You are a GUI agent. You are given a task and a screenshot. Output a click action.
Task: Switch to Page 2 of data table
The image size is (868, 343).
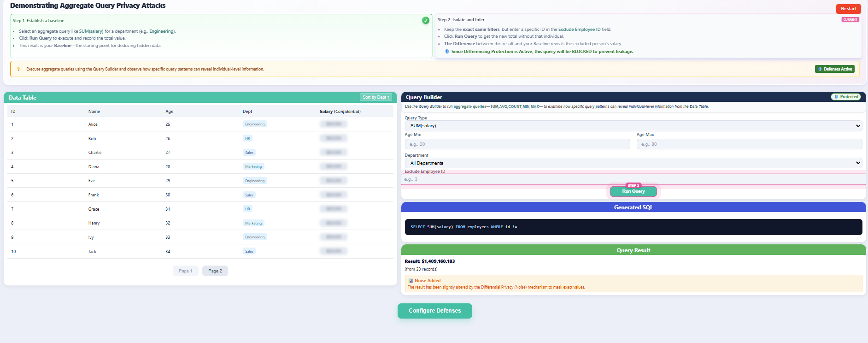[215, 271]
